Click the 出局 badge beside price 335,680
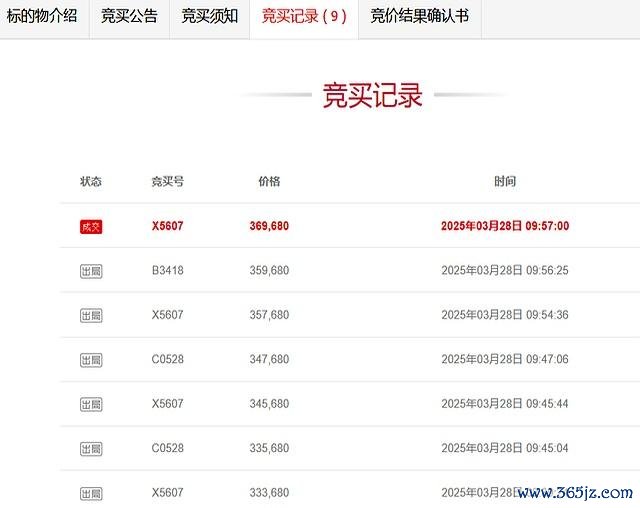This screenshot has height=508, width=640. tap(91, 449)
